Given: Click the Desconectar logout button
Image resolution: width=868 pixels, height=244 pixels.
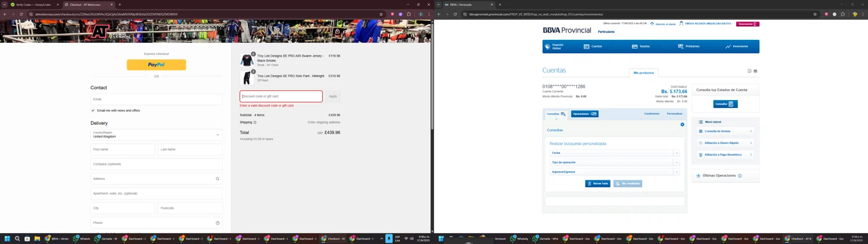Looking at the screenshot, I should point(748,24).
